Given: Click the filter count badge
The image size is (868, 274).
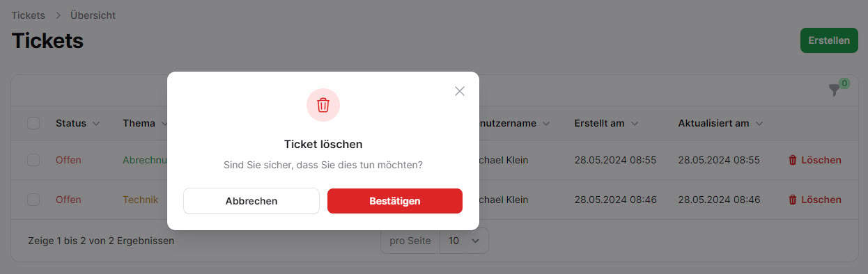Looking at the screenshot, I should point(844,83).
